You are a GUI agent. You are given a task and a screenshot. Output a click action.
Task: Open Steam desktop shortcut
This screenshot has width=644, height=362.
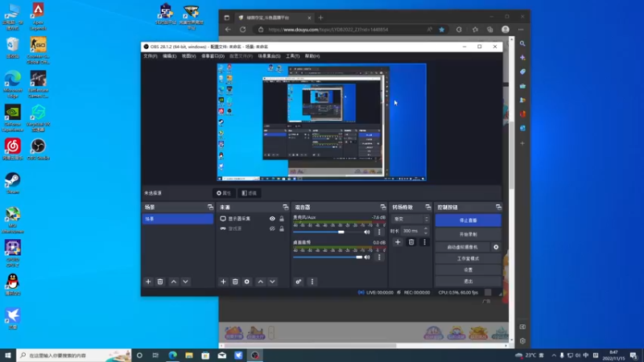[x=13, y=183]
